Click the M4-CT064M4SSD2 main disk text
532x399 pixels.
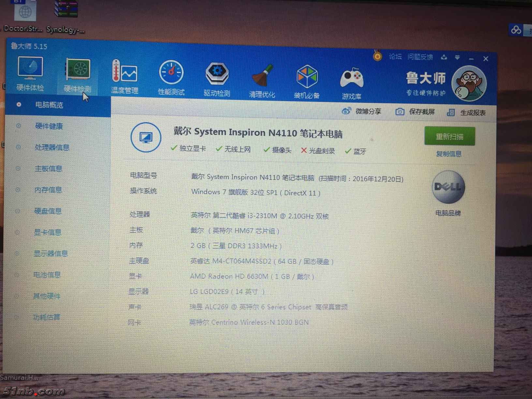[x=262, y=261]
